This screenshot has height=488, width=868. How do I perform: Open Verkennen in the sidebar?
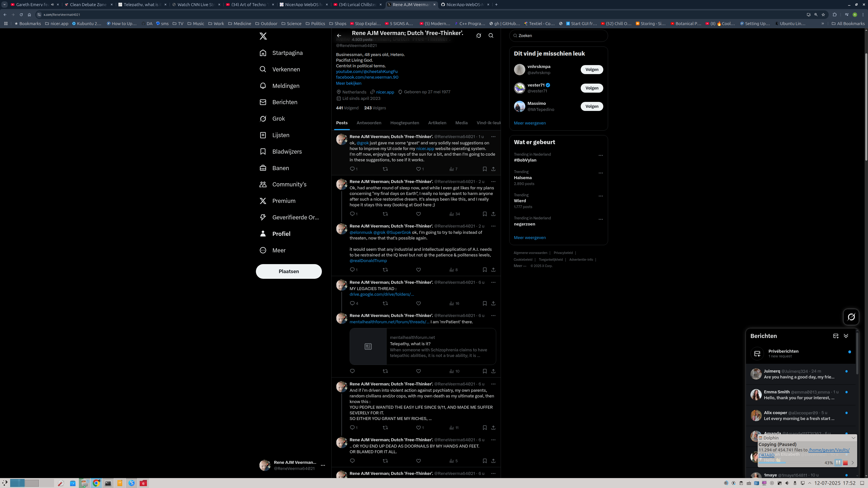tap(280, 69)
